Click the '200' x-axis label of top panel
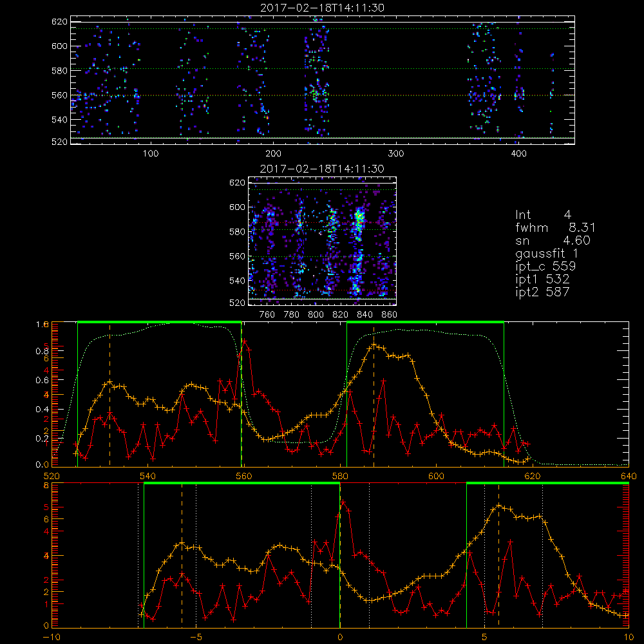The image size is (644, 644). pos(273,154)
